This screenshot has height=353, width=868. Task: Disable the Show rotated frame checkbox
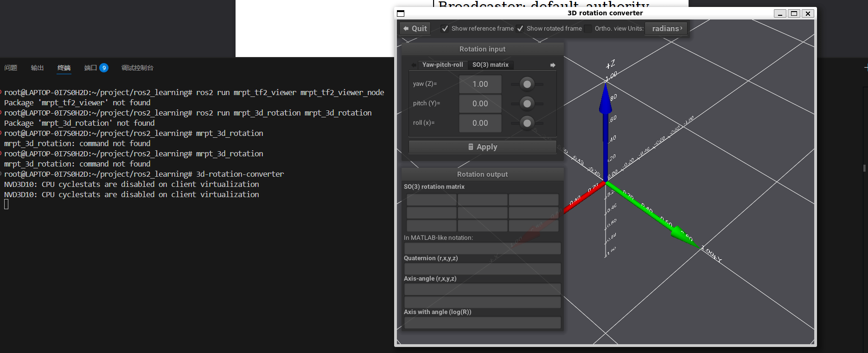[520, 29]
